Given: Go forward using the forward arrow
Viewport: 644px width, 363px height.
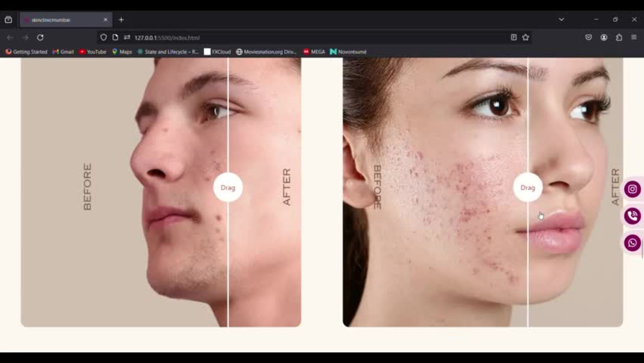Looking at the screenshot, I should 25,37.
